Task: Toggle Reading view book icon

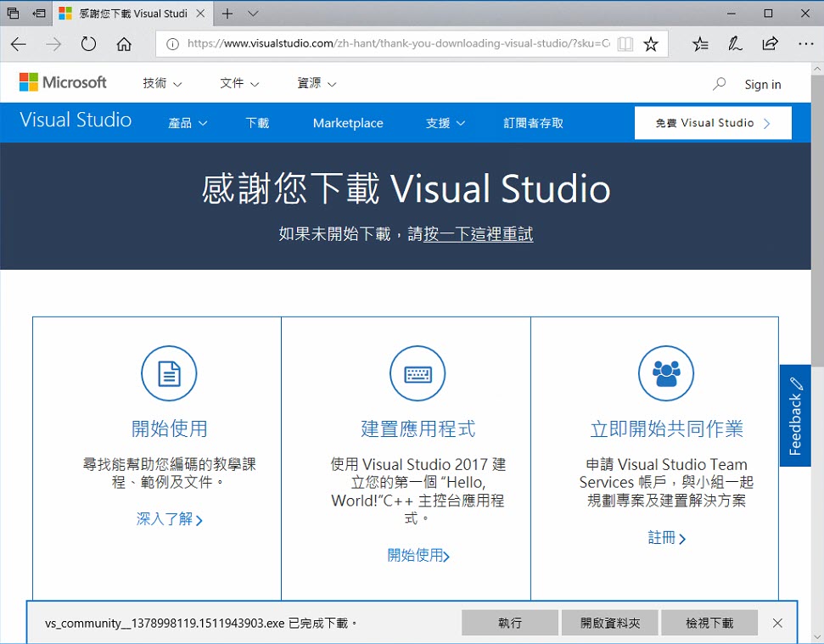Action: tap(625, 43)
